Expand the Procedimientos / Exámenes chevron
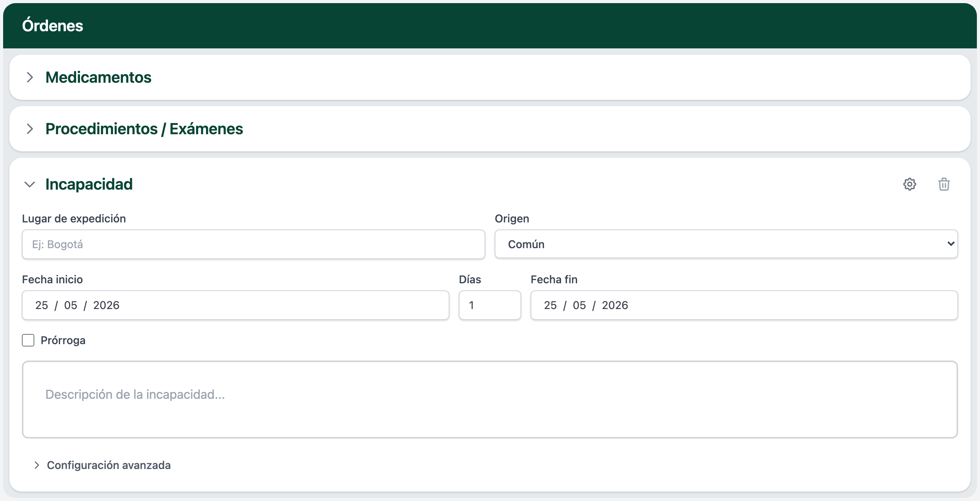 (x=30, y=129)
